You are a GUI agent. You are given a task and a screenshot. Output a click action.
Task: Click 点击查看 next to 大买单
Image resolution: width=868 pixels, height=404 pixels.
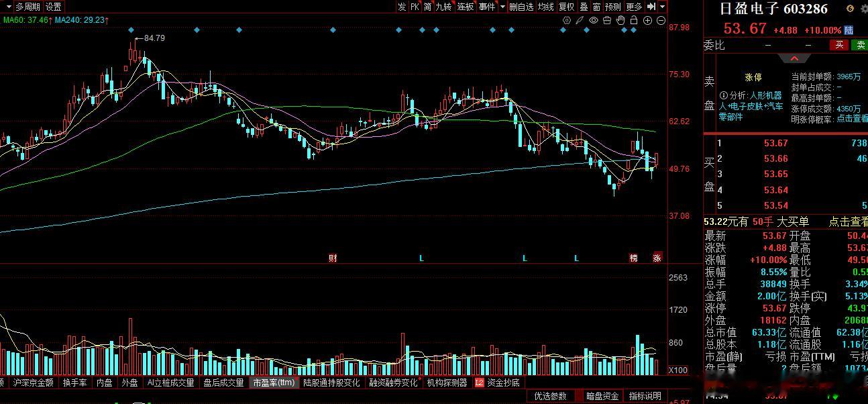coord(848,221)
